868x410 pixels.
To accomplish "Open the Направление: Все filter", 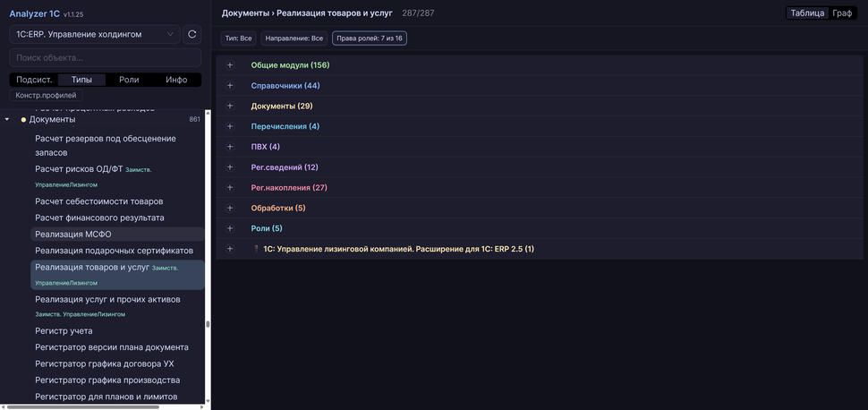I will click(294, 38).
